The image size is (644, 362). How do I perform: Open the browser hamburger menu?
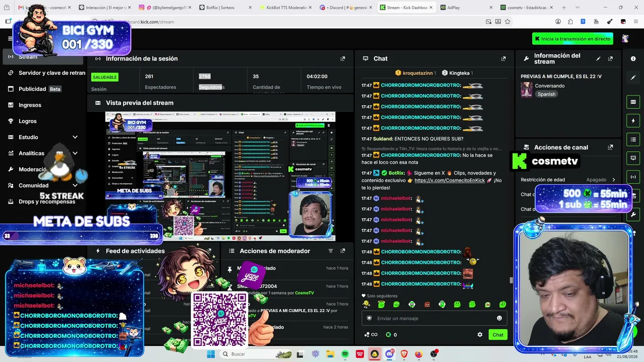click(x=636, y=22)
